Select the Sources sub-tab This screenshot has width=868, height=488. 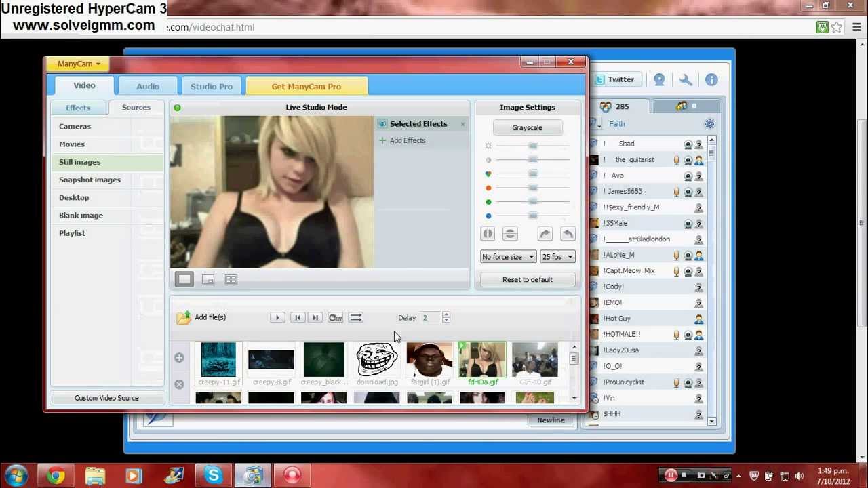click(136, 107)
